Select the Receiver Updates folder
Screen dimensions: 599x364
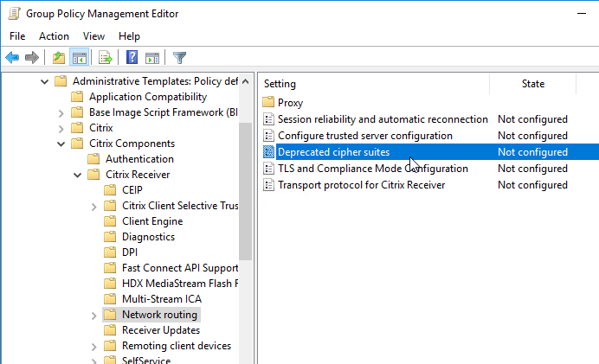tap(161, 330)
